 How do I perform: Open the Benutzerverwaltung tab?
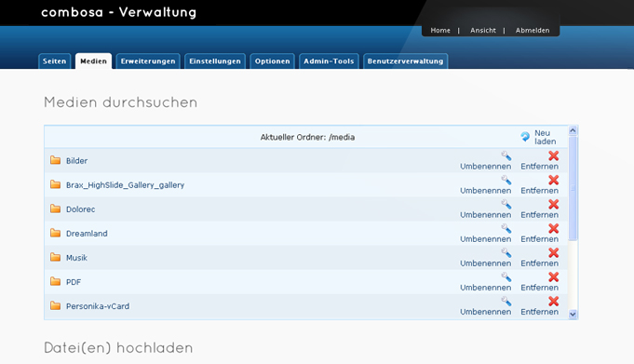click(x=406, y=61)
